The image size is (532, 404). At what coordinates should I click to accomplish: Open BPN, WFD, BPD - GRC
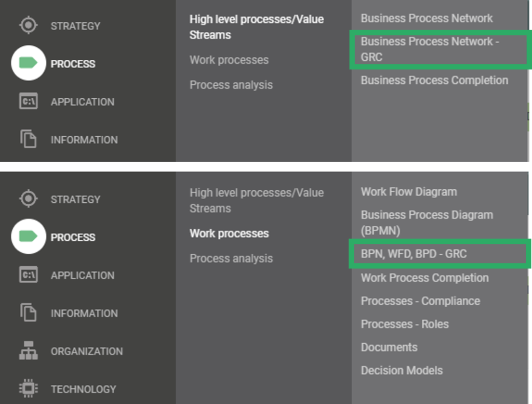[x=414, y=254]
